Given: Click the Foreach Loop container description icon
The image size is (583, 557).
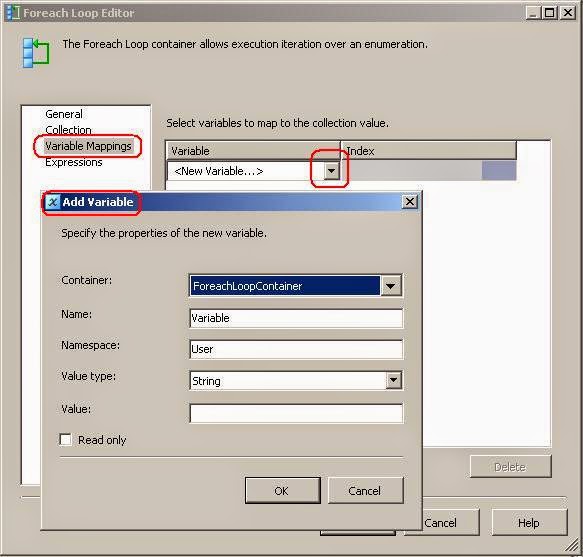Looking at the screenshot, I should click(x=36, y=52).
